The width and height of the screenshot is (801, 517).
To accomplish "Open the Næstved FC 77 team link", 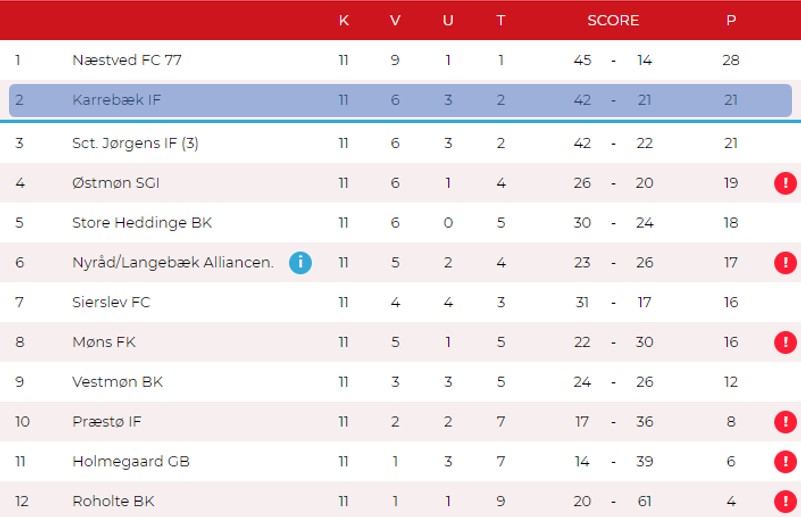I will (127, 60).
